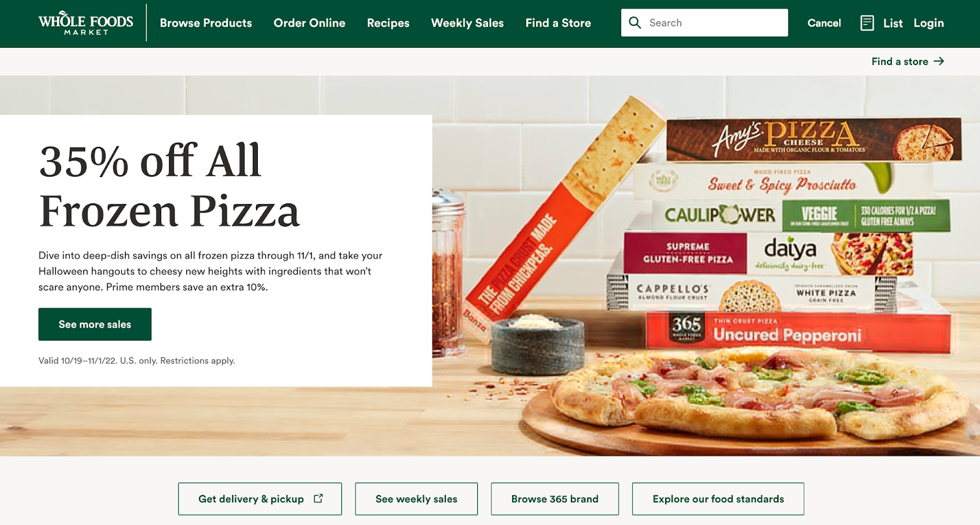Select Weekly Sales in navigation
Screen dimensions: 980x525
[x=467, y=23]
